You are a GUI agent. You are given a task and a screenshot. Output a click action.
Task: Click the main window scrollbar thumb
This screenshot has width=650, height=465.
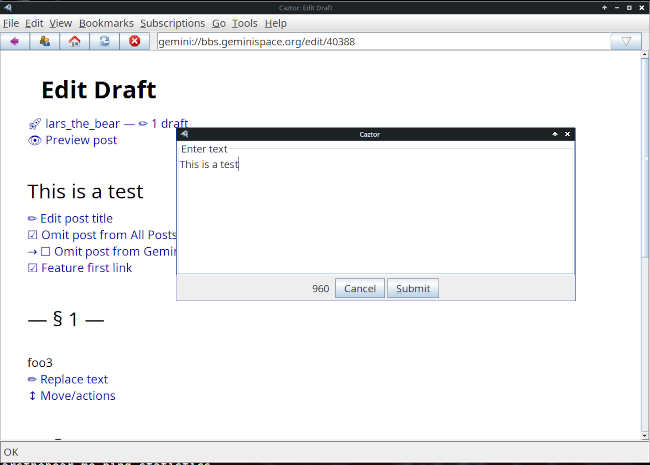point(645,157)
